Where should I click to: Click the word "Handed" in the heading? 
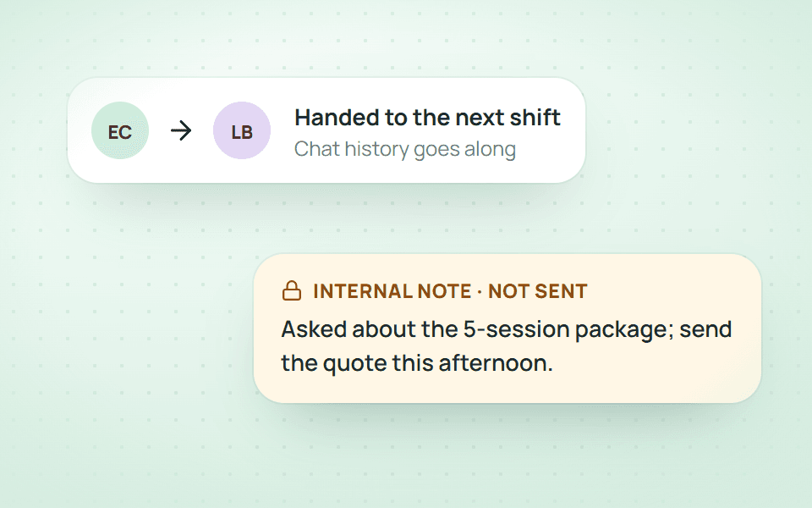(x=337, y=118)
